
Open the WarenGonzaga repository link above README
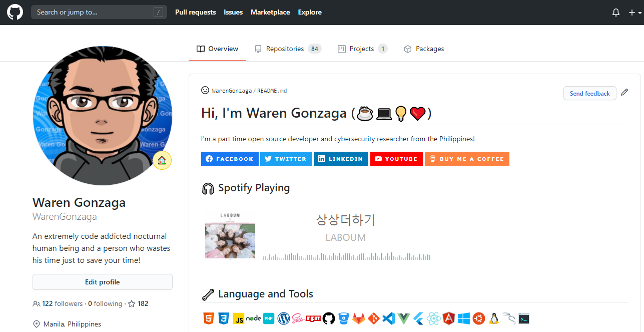point(232,91)
